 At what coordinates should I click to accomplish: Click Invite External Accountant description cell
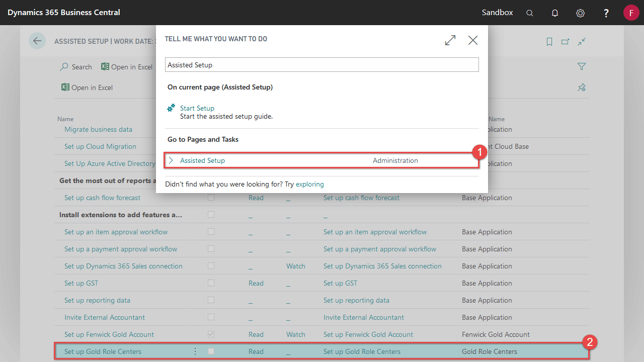tap(364, 317)
